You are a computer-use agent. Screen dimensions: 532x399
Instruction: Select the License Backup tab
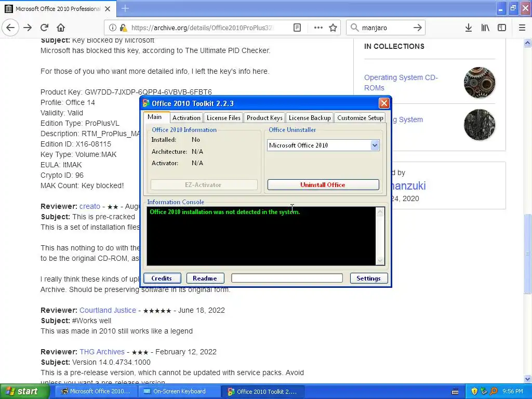point(310,118)
